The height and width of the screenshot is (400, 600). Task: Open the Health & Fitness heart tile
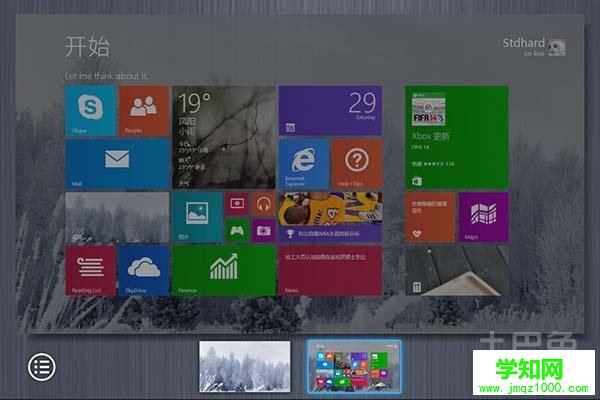pos(430,217)
